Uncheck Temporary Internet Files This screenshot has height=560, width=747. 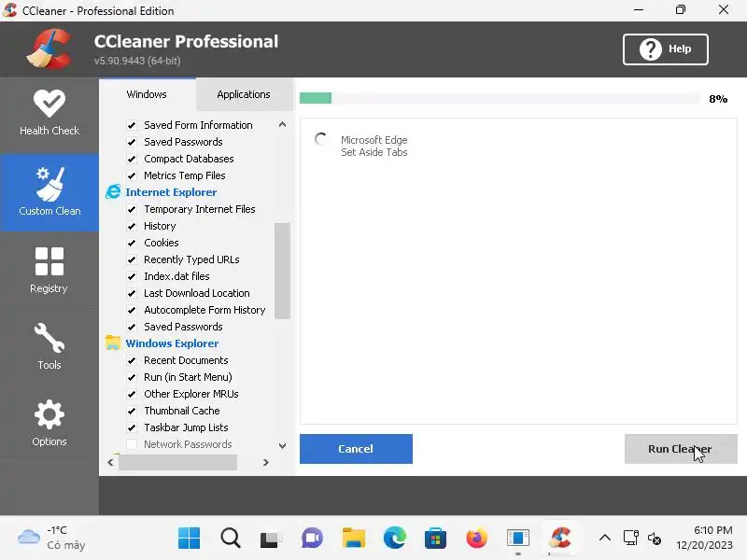coord(132,209)
